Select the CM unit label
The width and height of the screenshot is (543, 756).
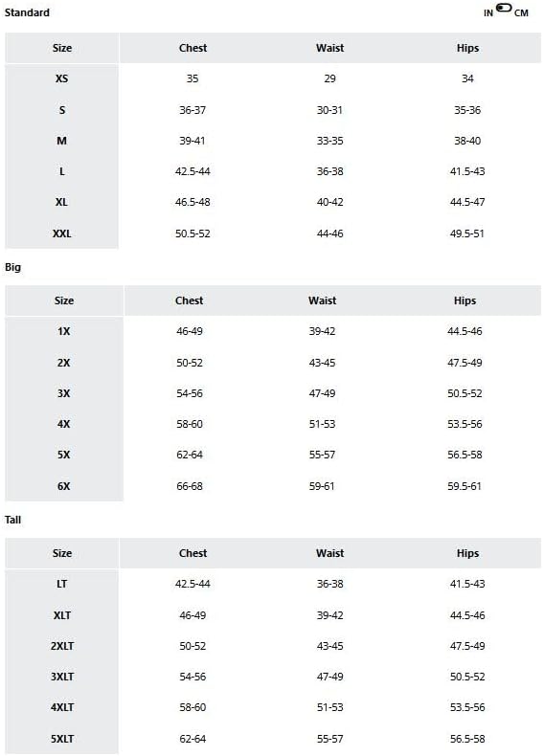521,13
